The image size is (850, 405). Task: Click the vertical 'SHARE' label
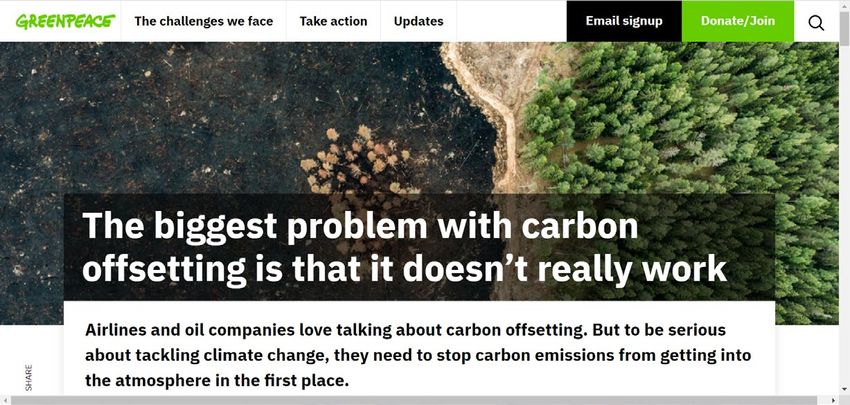(x=29, y=377)
